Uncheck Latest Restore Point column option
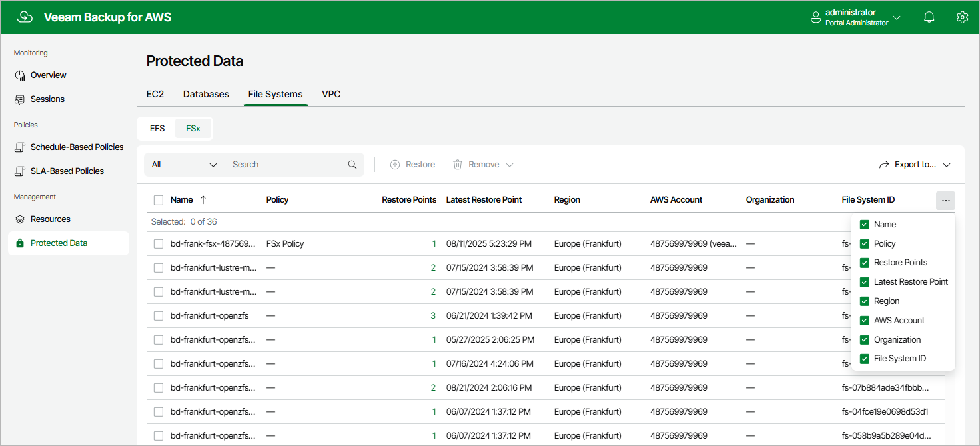 click(865, 282)
